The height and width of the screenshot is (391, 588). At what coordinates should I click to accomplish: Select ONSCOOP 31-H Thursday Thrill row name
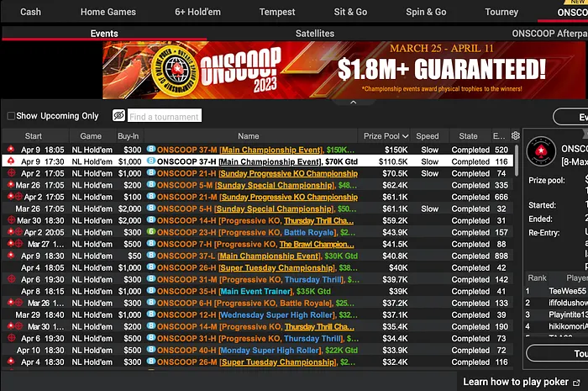click(x=258, y=339)
